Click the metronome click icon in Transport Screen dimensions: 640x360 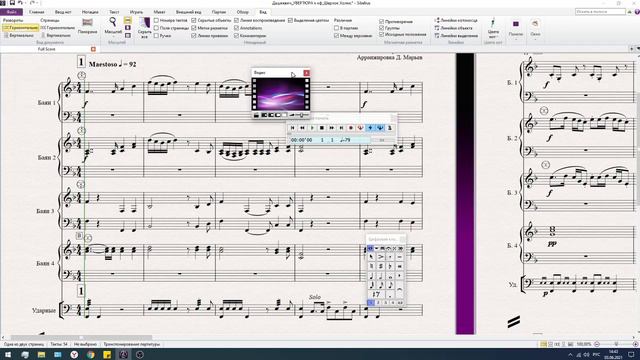coord(389,128)
